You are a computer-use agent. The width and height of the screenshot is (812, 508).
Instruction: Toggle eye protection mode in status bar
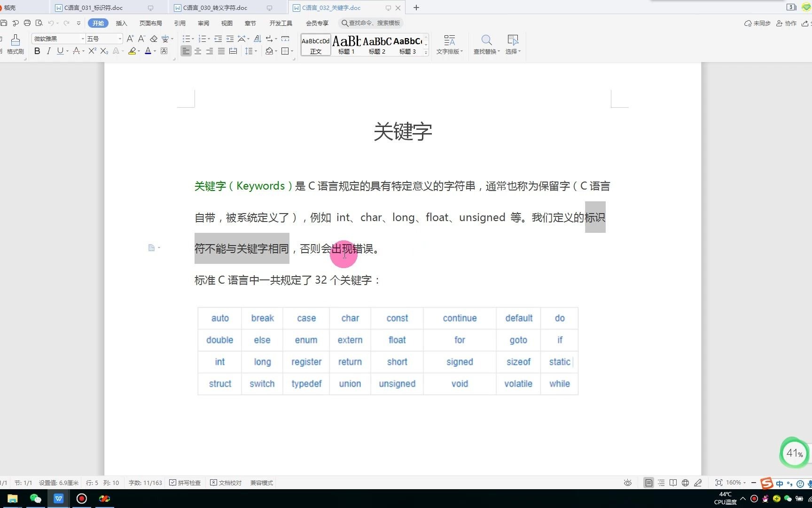point(627,483)
